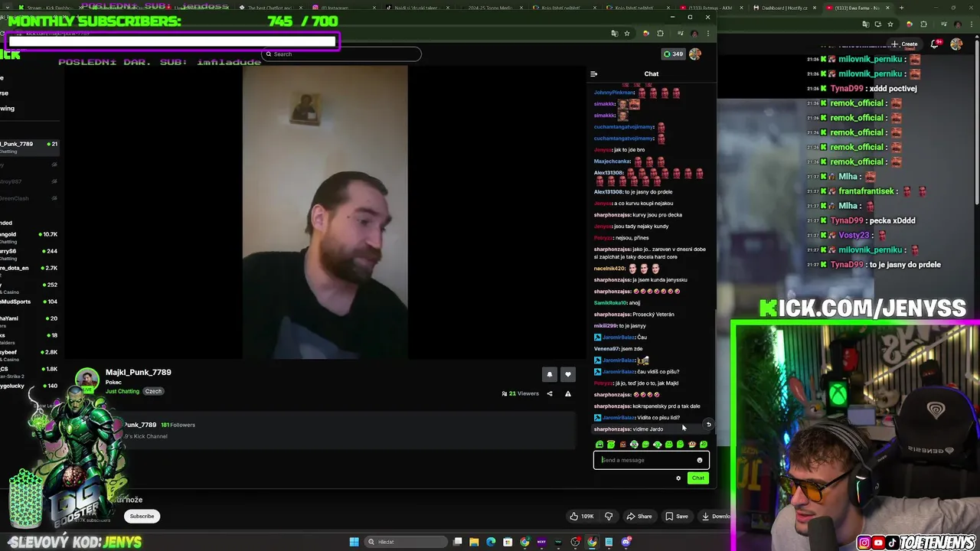
Task: Open sidebar channel with 2.7K viewers
Action: pos(29,271)
